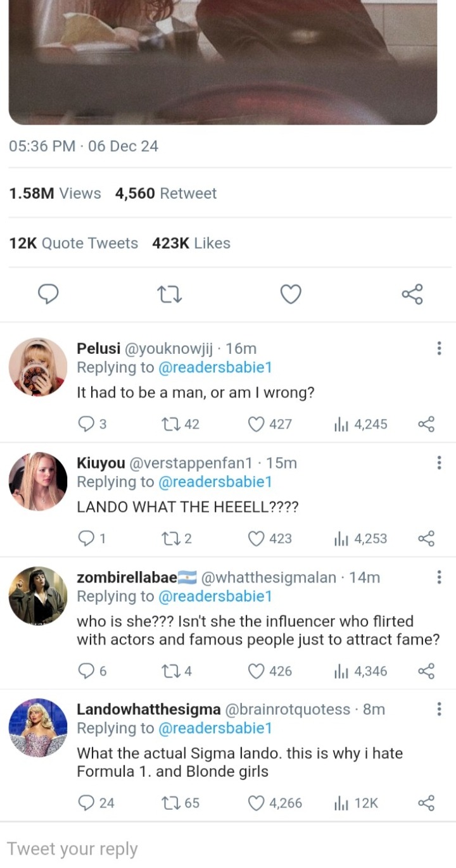
Task: Reply to the main tweet
Action: tap(49, 294)
